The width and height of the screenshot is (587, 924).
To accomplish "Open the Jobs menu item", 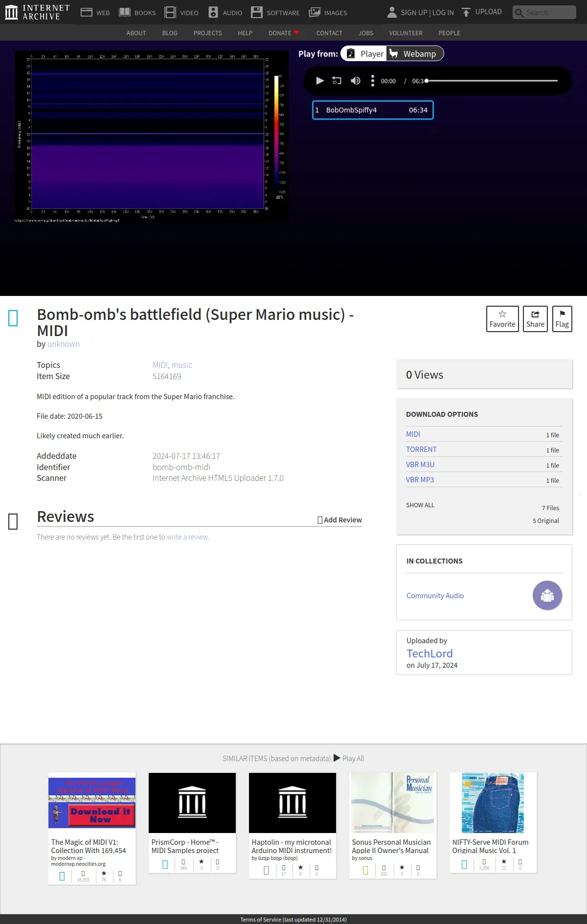I will 366,33.
